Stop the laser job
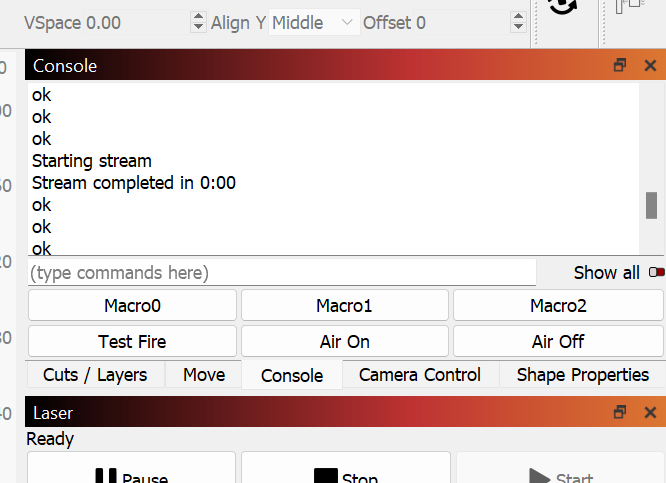The image size is (666, 483). pos(345,473)
